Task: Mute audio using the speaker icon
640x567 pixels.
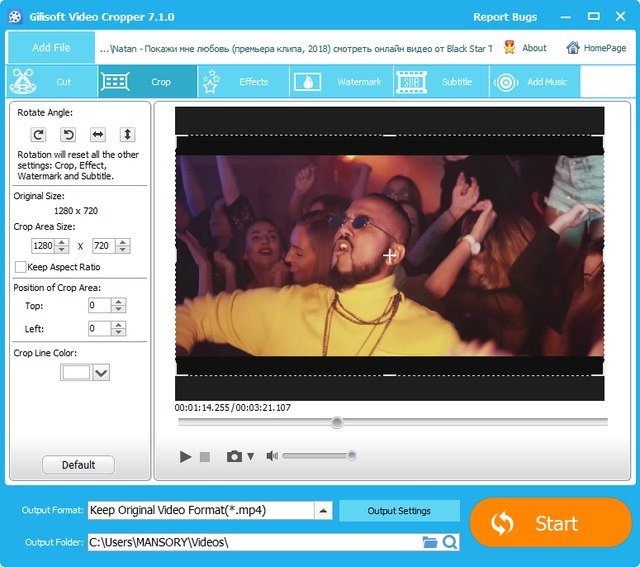Action: [x=270, y=456]
